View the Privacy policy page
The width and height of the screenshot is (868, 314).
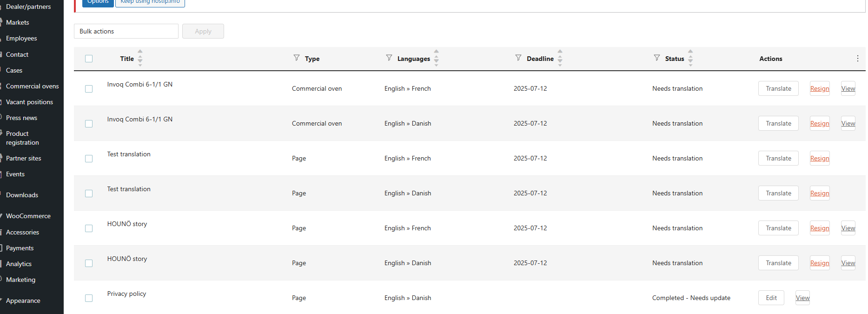(802, 298)
